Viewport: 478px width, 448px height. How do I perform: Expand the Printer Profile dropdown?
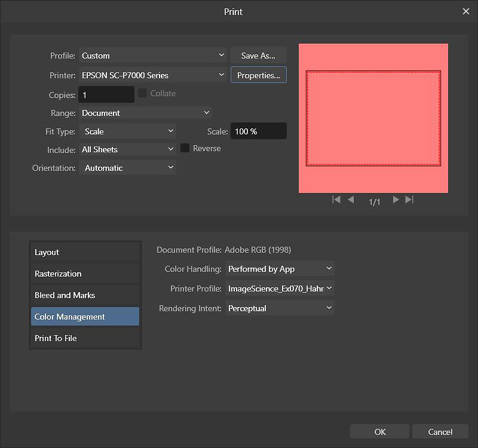[279, 289]
